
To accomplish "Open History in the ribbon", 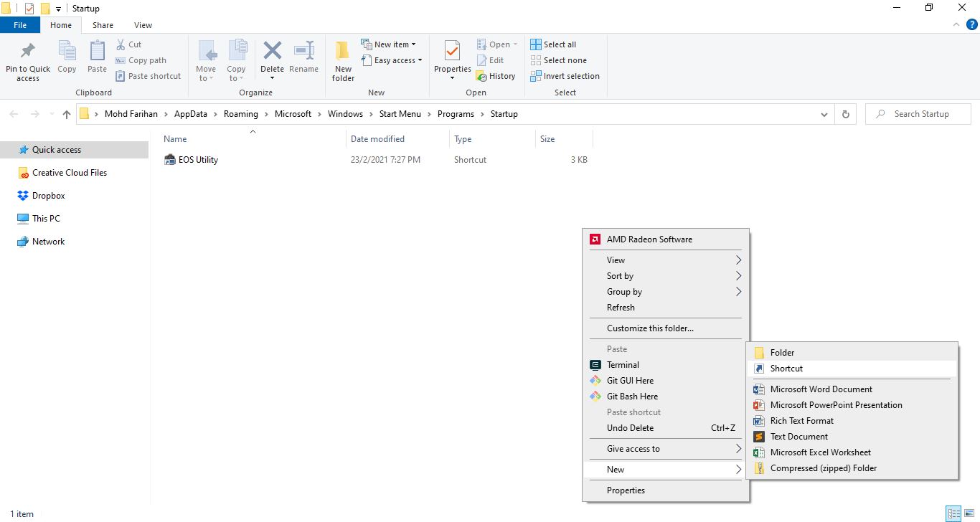I will pos(496,76).
